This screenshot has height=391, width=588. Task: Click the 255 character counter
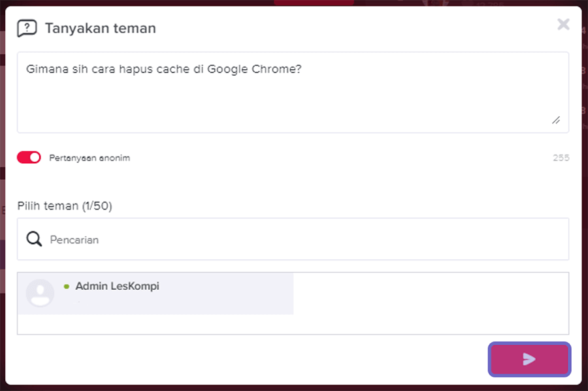561,158
